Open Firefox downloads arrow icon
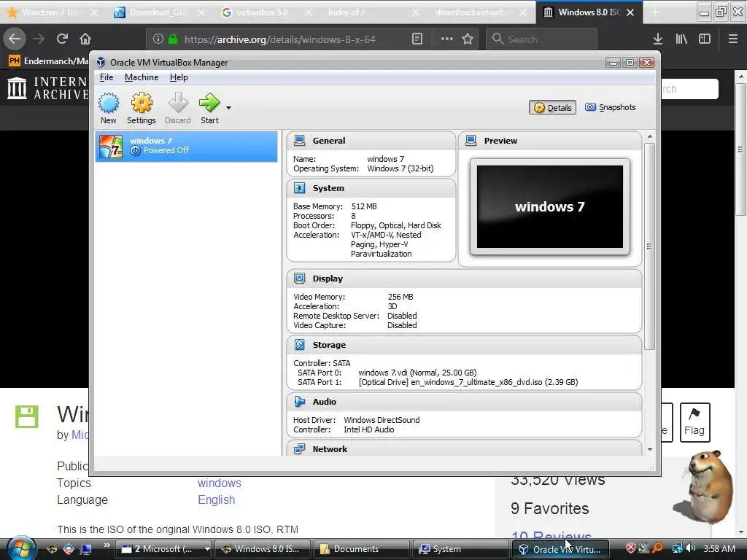Screen dimensions: 747x560 coord(658,39)
